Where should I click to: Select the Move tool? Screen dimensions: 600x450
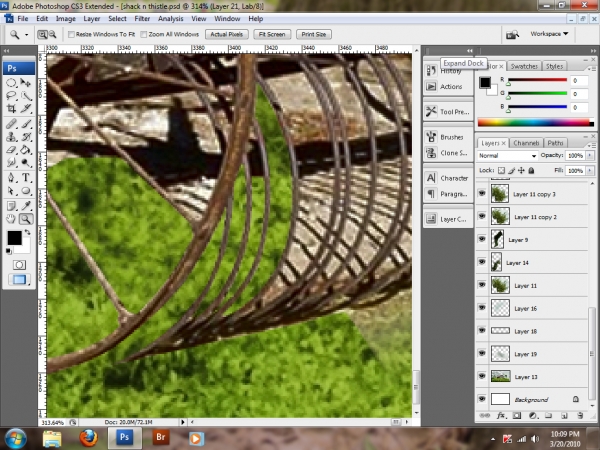point(26,83)
